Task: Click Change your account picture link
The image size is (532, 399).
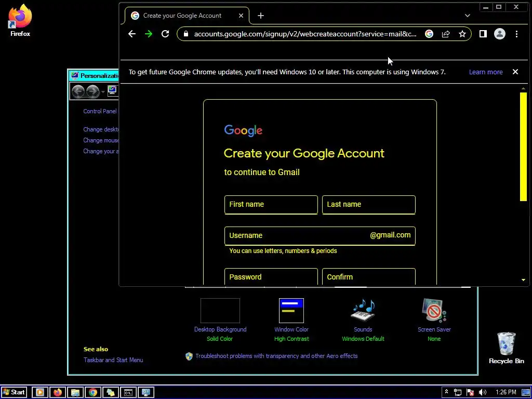Action: click(x=101, y=151)
